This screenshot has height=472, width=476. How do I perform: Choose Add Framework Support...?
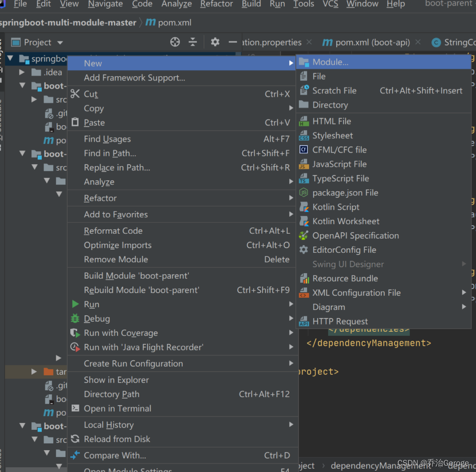click(x=181, y=78)
